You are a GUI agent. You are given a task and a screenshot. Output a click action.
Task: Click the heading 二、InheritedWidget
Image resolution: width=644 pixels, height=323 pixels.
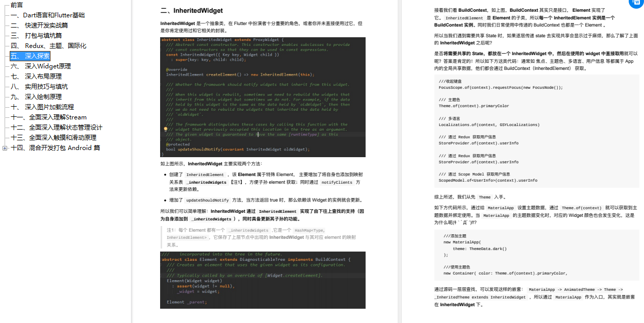191,10
